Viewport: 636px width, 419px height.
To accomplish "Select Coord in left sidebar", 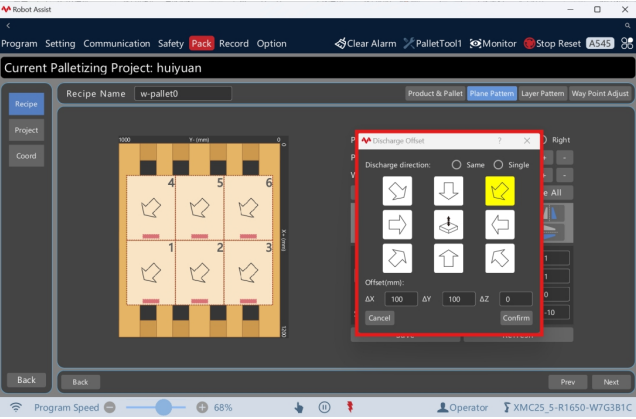I will 26,156.
